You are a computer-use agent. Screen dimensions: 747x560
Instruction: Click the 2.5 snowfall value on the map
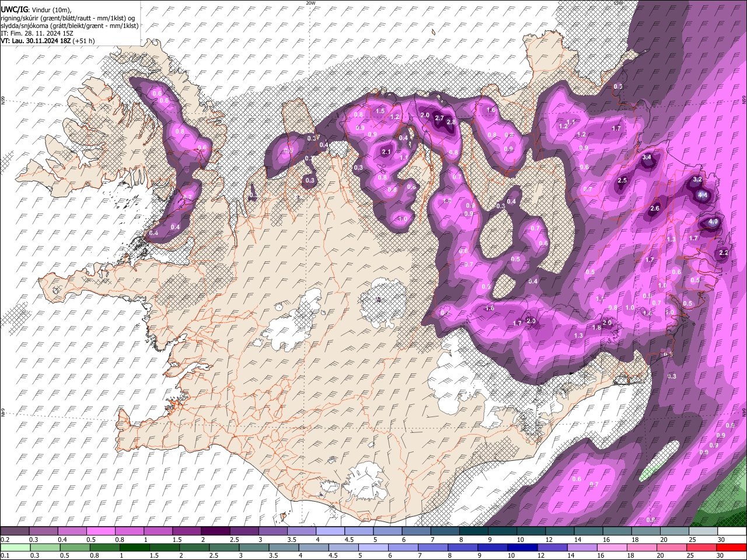[622, 180]
